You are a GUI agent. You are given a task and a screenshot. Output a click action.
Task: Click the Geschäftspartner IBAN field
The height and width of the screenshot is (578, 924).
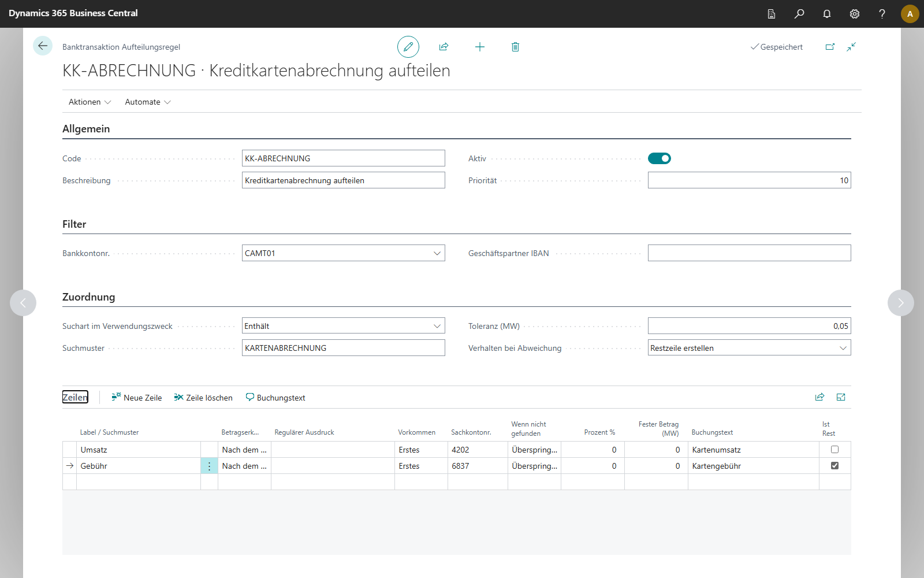(750, 253)
